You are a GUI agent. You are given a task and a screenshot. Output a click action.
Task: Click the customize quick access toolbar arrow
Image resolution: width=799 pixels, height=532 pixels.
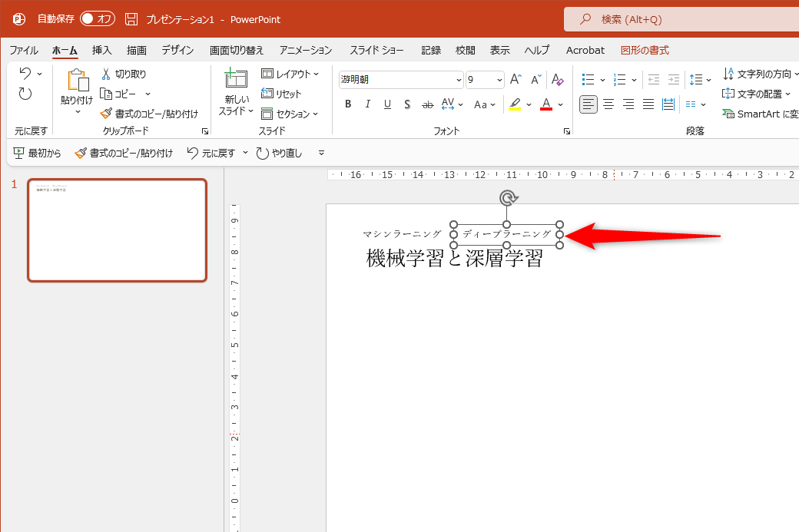(x=322, y=153)
